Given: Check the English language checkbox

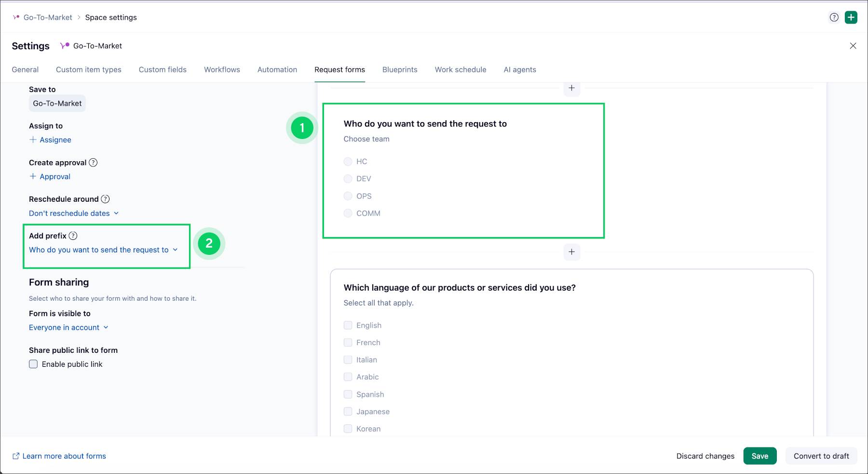Looking at the screenshot, I should tap(348, 325).
